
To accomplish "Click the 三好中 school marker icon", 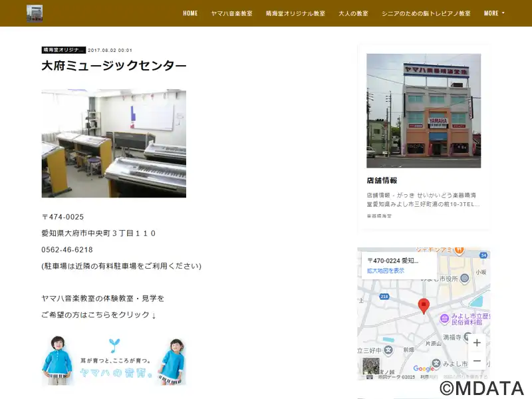I will coord(388,350).
